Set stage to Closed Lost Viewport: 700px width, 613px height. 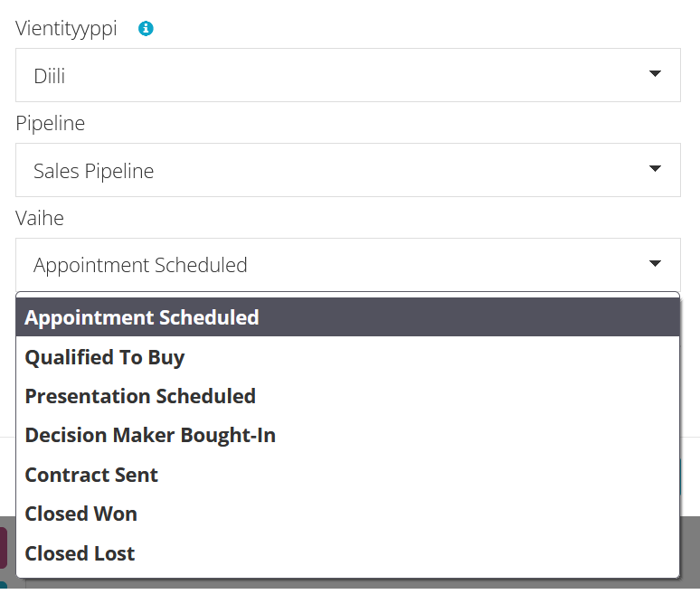pyautogui.click(x=348, y=553)
